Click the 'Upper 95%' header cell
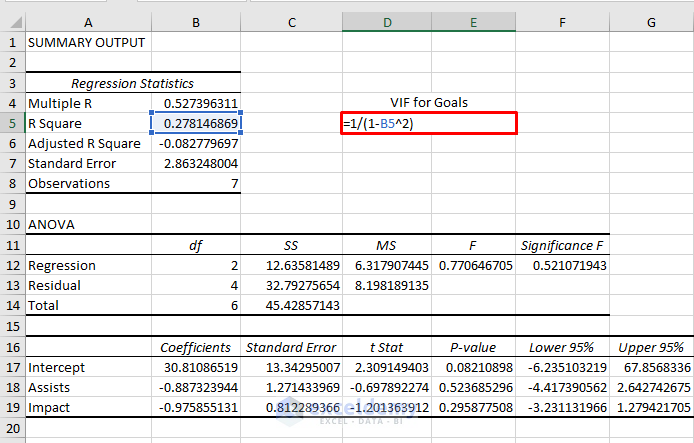This screenshot has height=443, width=694. [651, 347]
